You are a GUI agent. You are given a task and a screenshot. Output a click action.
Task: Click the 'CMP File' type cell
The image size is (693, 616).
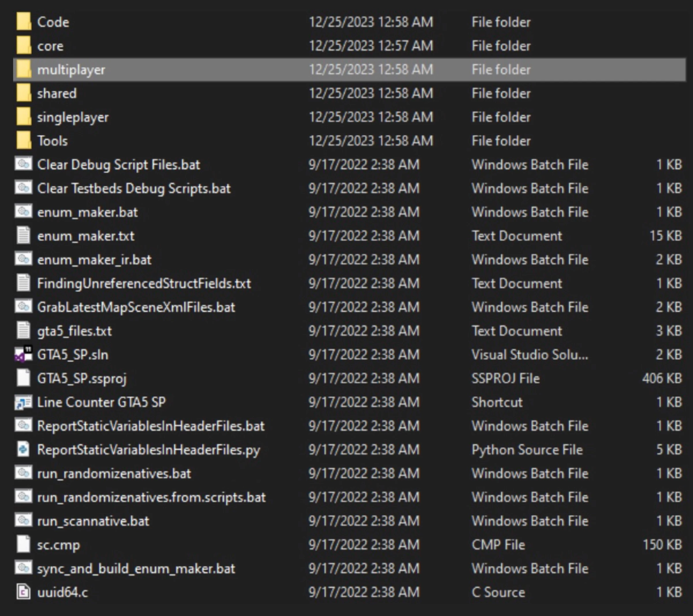(x=498, y=545)
